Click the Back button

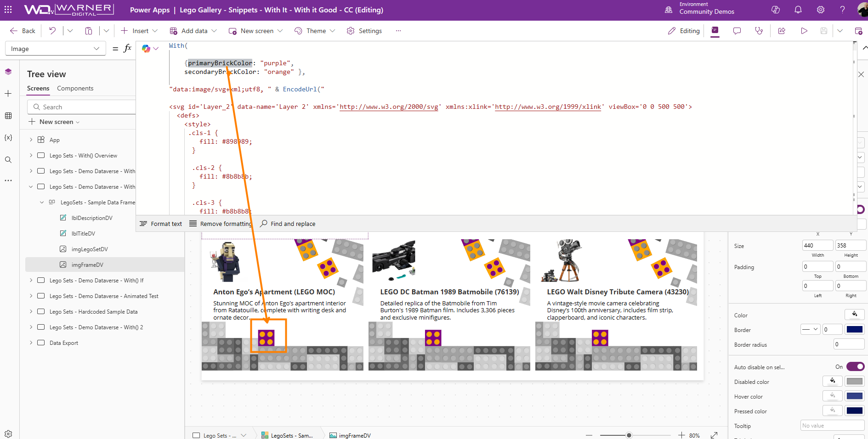click(23, 31)
